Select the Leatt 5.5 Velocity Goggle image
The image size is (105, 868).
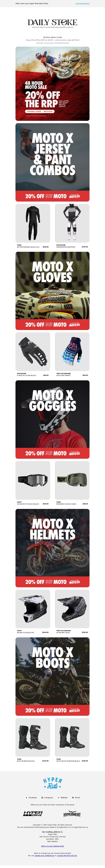point(33,480)
